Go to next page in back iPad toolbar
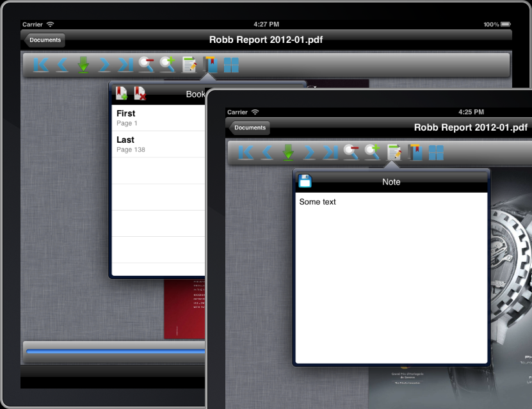This screenshot has height=409, width=532. click(x=104, y=65)
